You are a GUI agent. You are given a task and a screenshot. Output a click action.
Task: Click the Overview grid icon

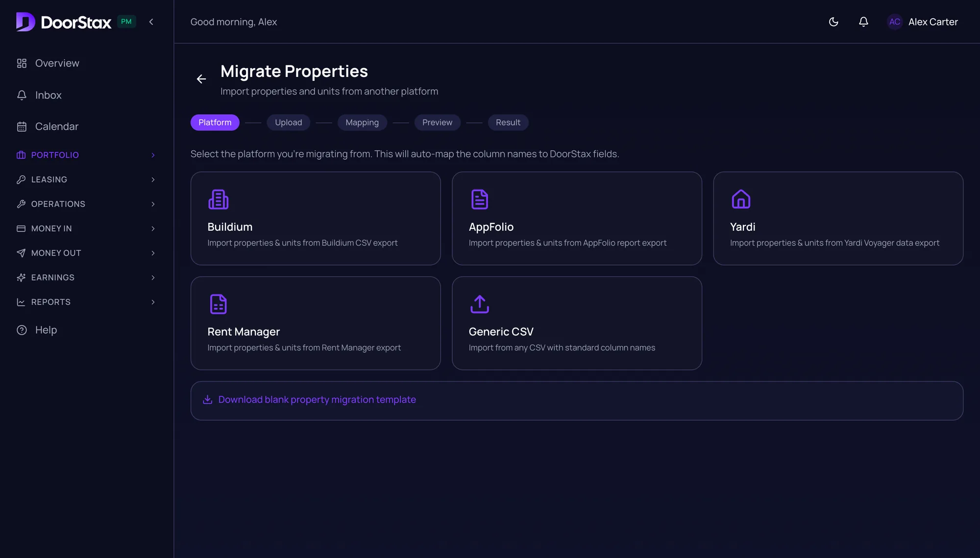[22, 63]
